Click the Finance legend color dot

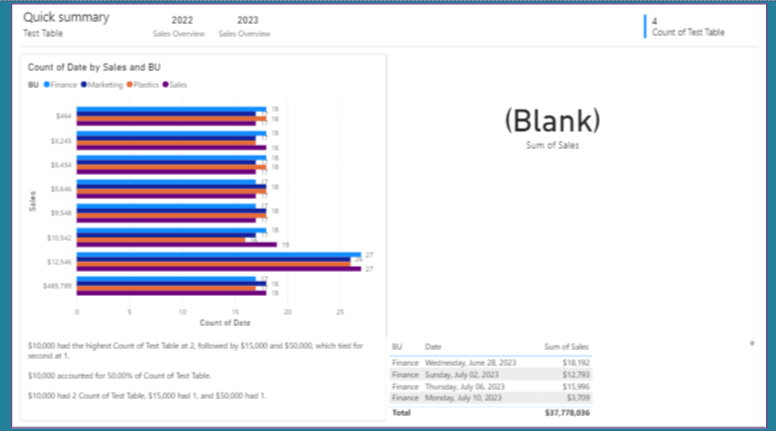pyautogui.click(x=46, y=85)
